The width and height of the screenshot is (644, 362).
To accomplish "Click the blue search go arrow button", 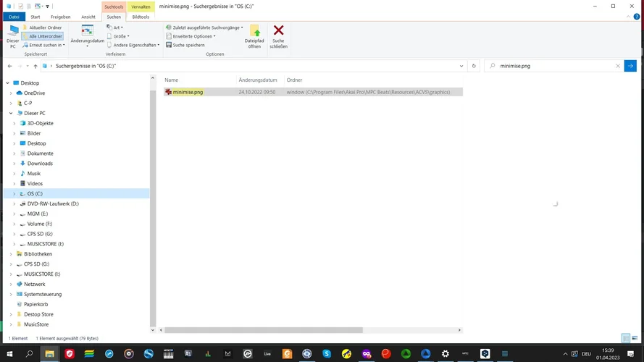I will [630, 66].
